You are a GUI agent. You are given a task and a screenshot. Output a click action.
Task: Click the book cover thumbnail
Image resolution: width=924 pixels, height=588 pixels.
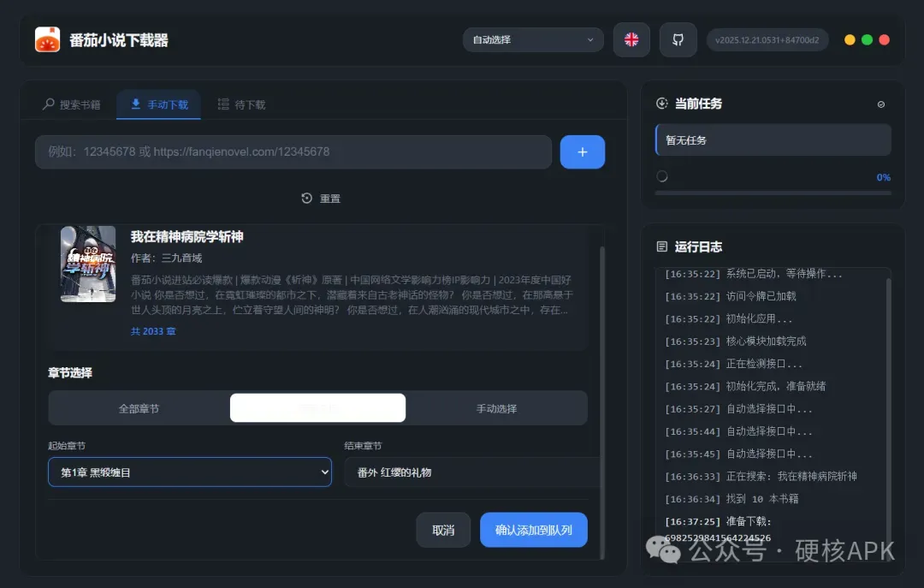pos(88,264)
